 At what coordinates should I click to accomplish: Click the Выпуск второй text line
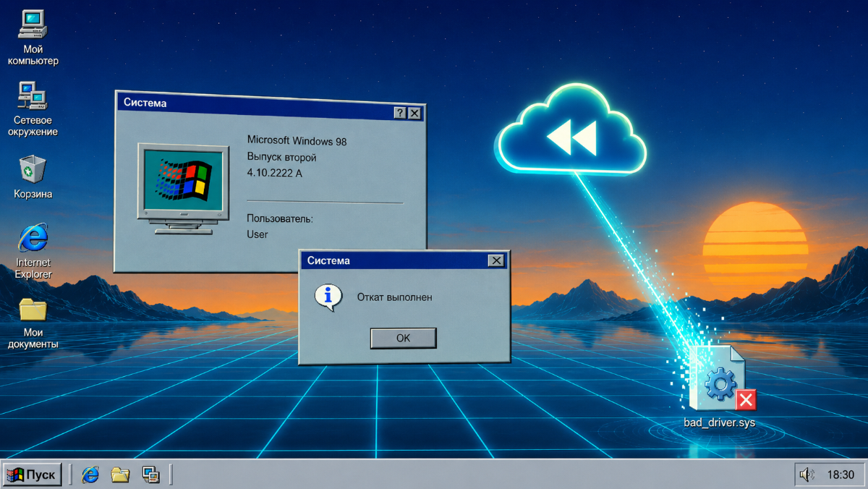coord(281,157)
